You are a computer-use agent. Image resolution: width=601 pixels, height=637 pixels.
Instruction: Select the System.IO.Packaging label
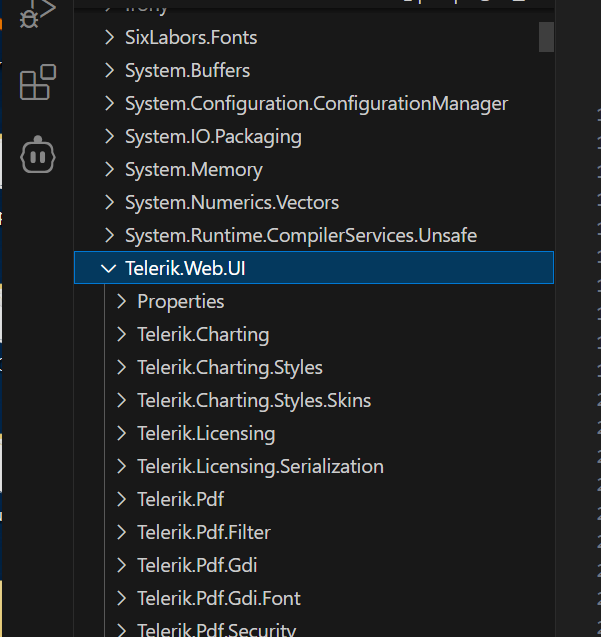pyautogui.click(x=213, y=137)
